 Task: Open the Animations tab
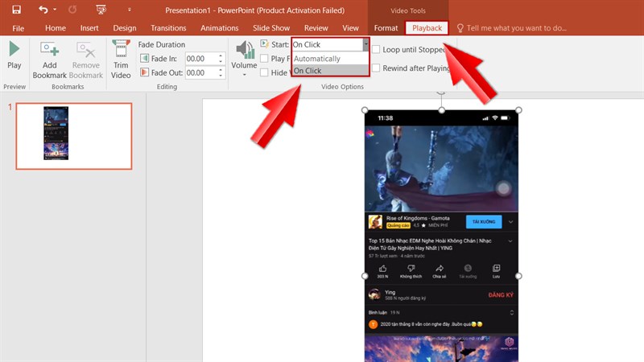tap(219, 28)
